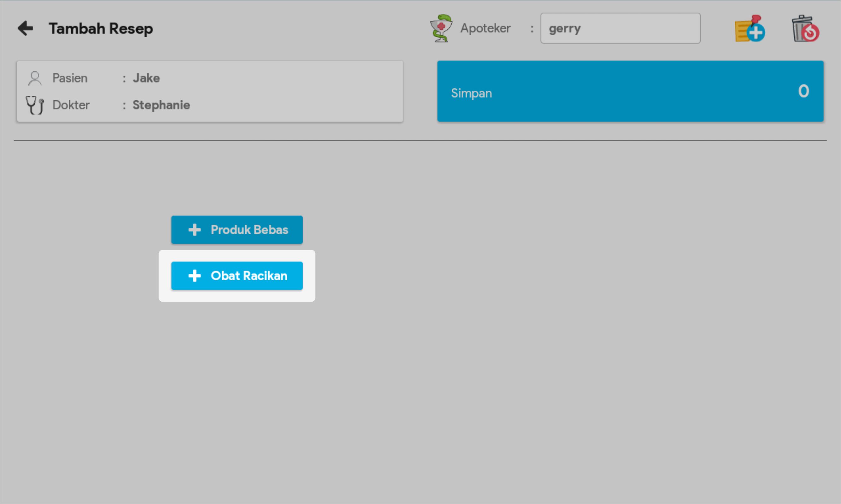Screen dimensions: 841x504
Task: Click the Tambah Resep page title
Action: coord(101,29)
